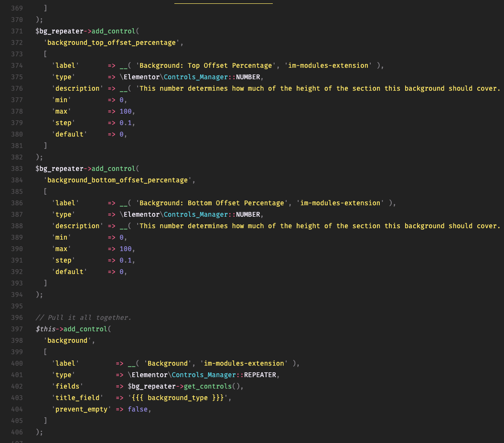Click the 0 default value on line 380

(121, 134)
